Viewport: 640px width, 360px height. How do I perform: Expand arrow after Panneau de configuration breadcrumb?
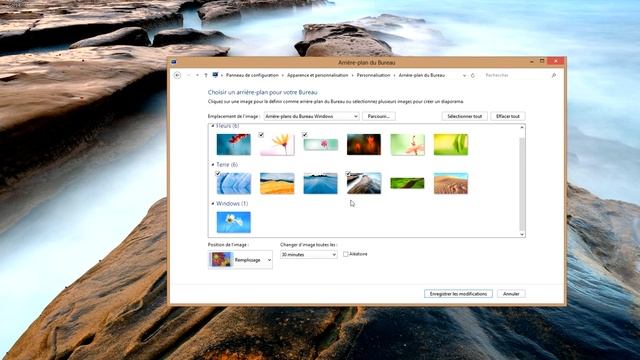click(283, 76)
